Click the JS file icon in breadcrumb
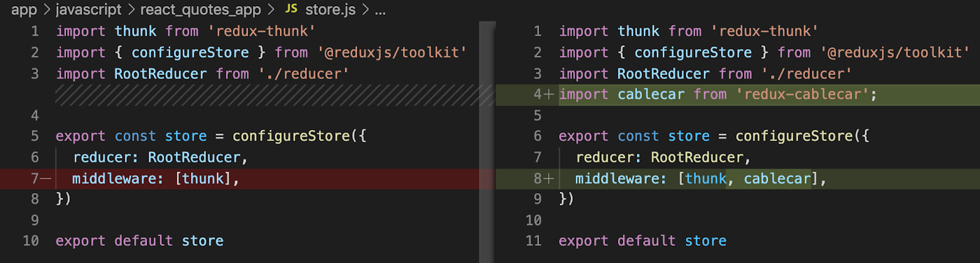 click(292, 9)
